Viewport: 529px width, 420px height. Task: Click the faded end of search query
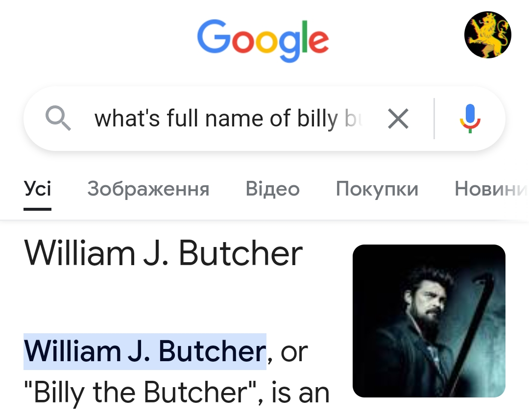(353, 119)
